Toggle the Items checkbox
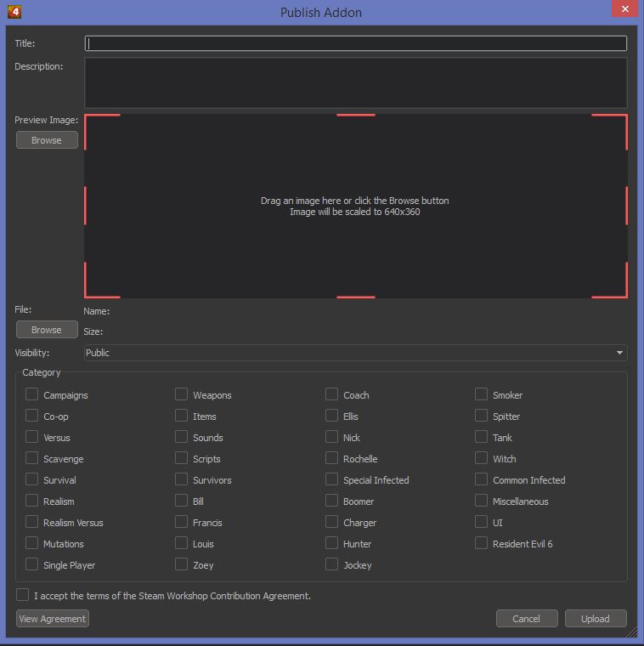644x646 pixels. click(181, 416)
